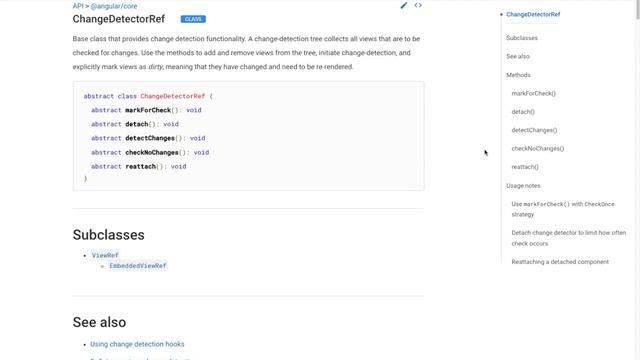
Task: Jump to See also in the sidebar contents
Action: [x=518, y=56]
